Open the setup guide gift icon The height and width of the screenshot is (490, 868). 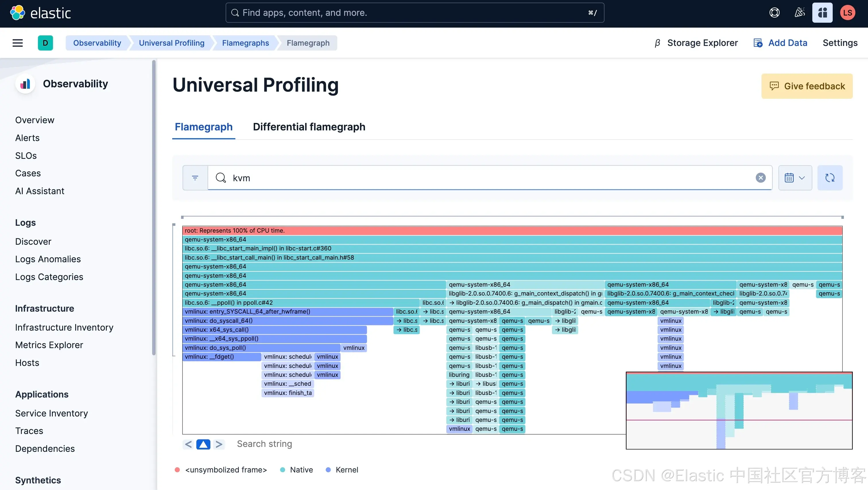[x=822, y=13]
